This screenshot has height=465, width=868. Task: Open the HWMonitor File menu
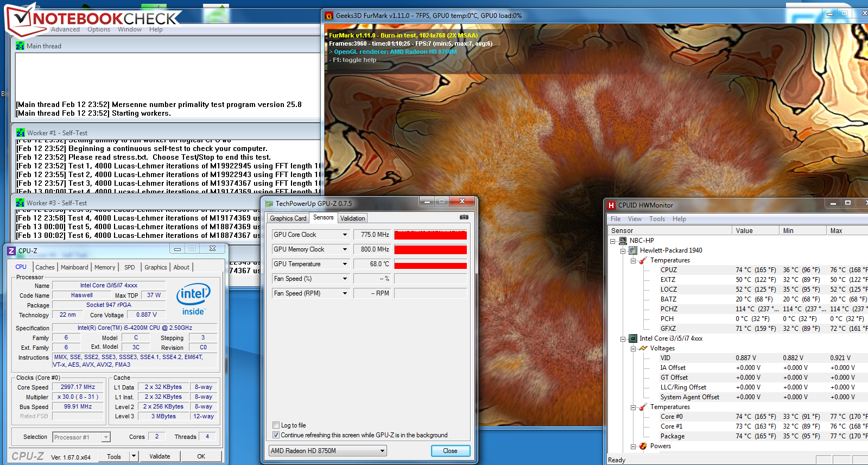[x=616, y=219]
